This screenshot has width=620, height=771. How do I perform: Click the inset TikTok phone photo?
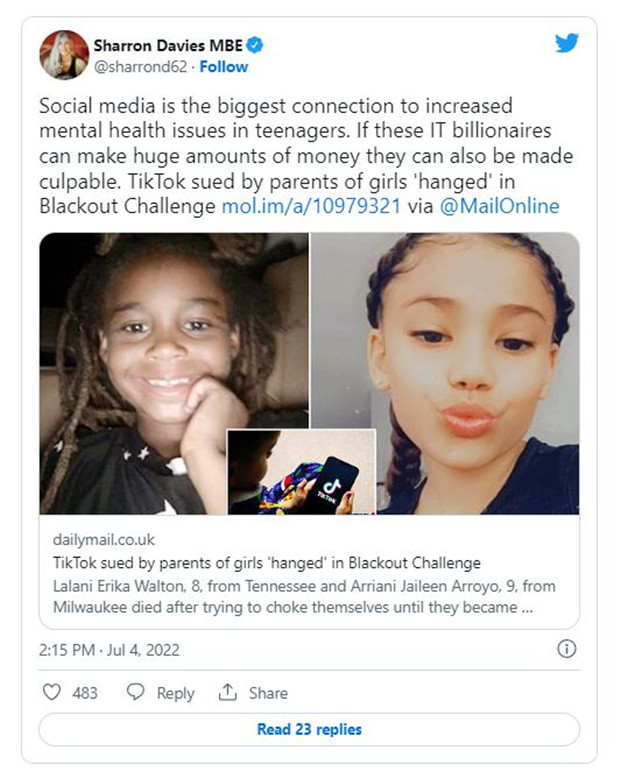point(301,472)
